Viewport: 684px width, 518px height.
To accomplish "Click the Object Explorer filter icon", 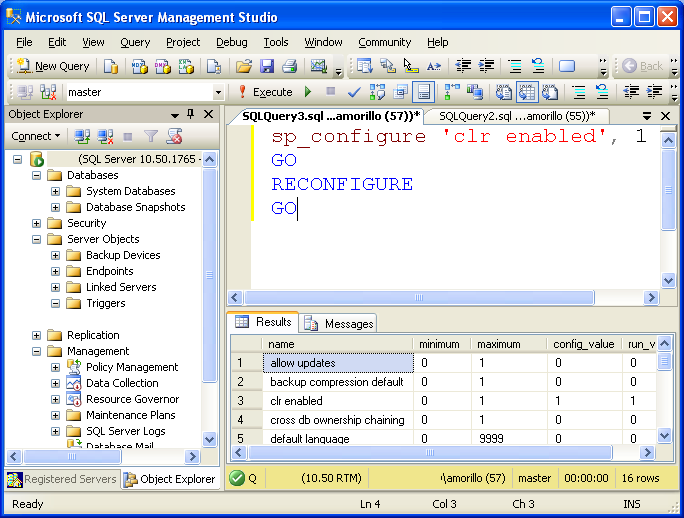I will point(151,137).
